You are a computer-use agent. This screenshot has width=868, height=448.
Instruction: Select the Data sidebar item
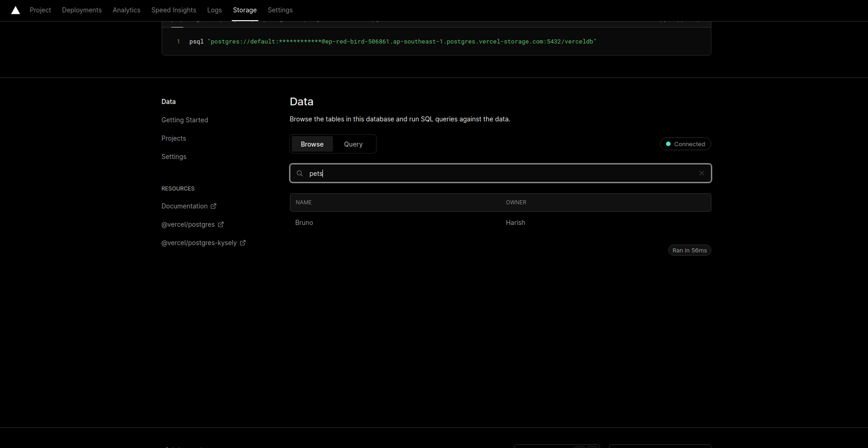point(169,102)
